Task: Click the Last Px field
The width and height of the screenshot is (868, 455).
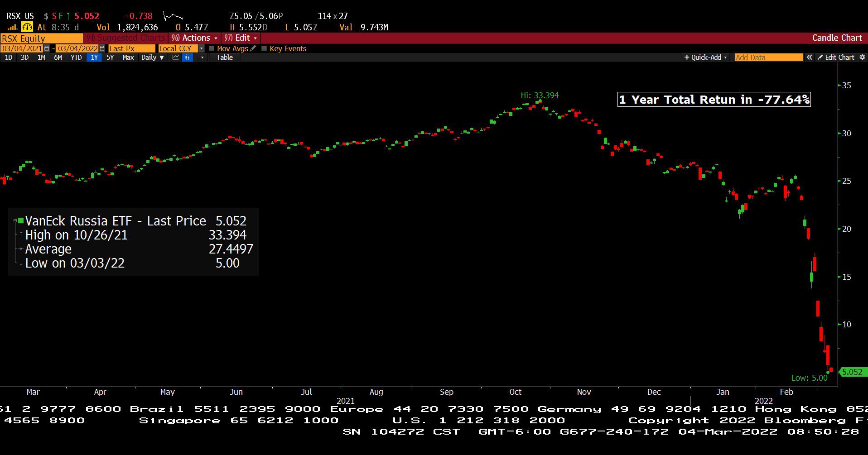Action: pos(131,48)
